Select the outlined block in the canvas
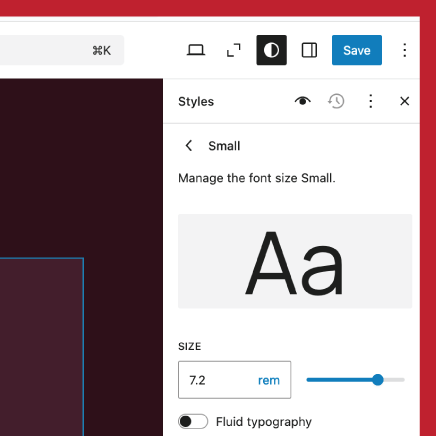Viewport: 436px width, 436px height. tap(41, 347)
